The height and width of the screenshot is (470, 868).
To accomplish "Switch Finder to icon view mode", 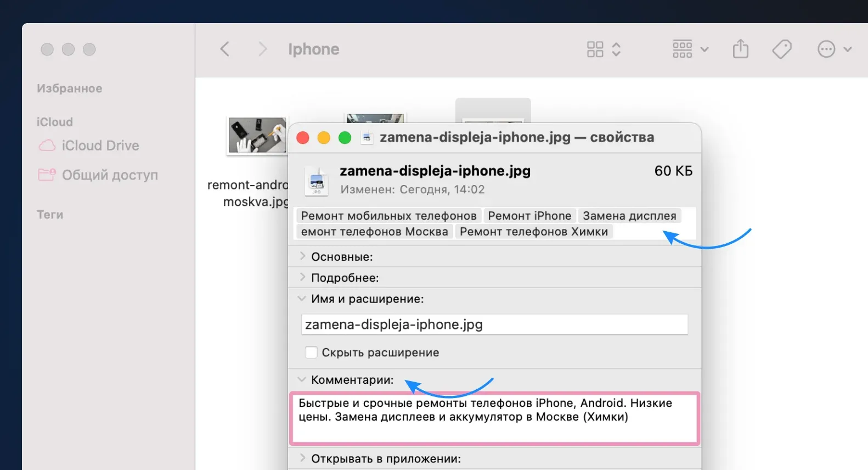I will [x=595, y=49].
